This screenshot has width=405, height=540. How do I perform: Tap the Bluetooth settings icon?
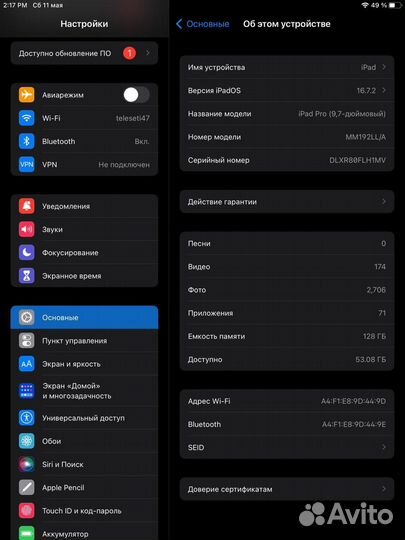(27, 141)
